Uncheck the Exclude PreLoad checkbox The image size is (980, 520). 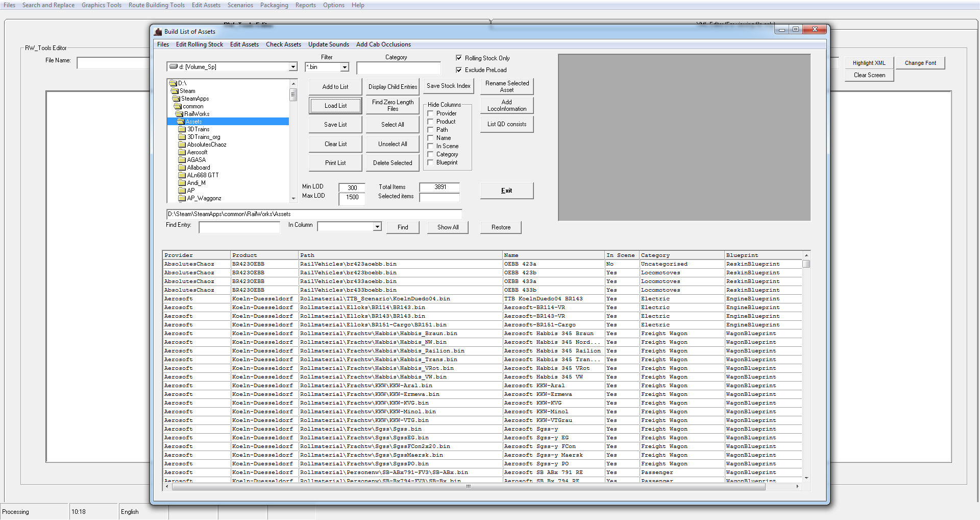(x=459, y=70)
